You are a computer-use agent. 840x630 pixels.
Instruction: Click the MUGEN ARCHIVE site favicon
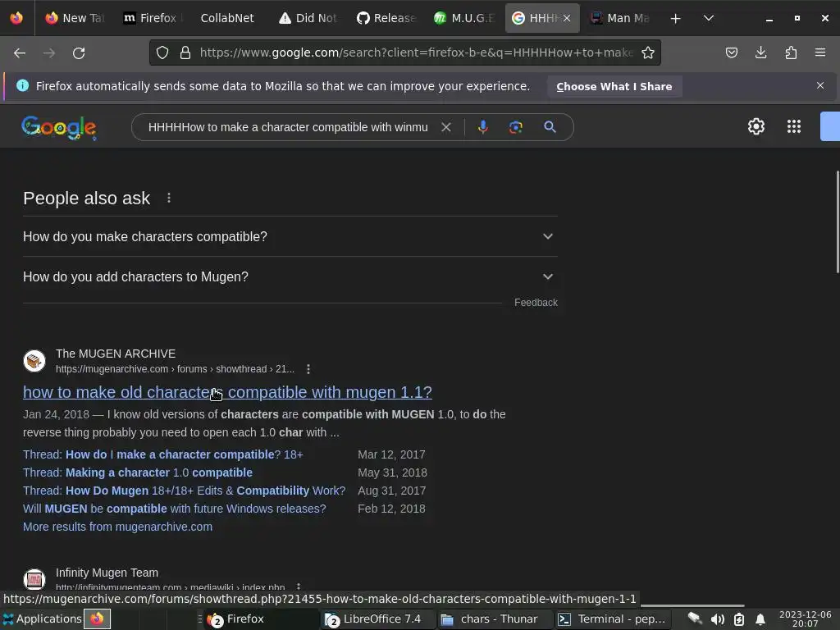tap(34, 361)
